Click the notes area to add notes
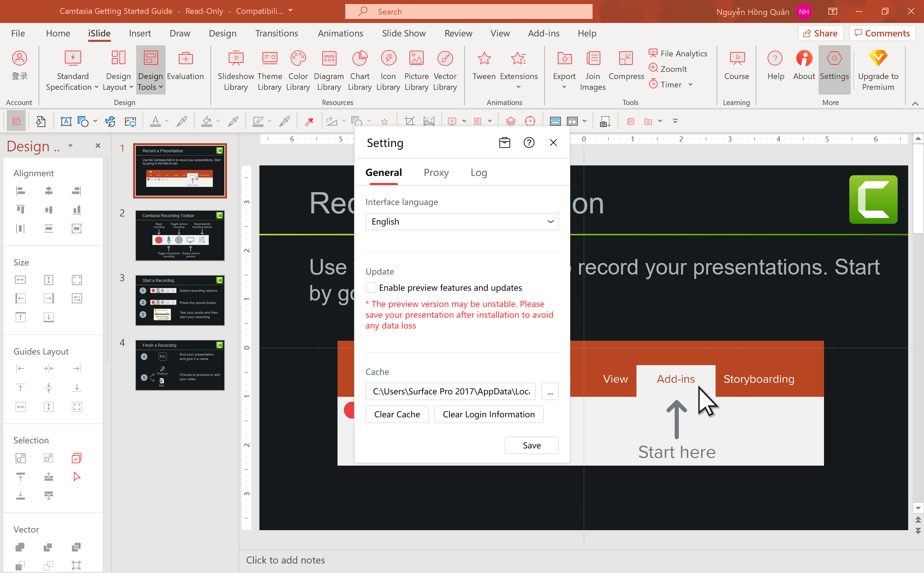The height and width of the screenshot is (573, 924). 285,560
